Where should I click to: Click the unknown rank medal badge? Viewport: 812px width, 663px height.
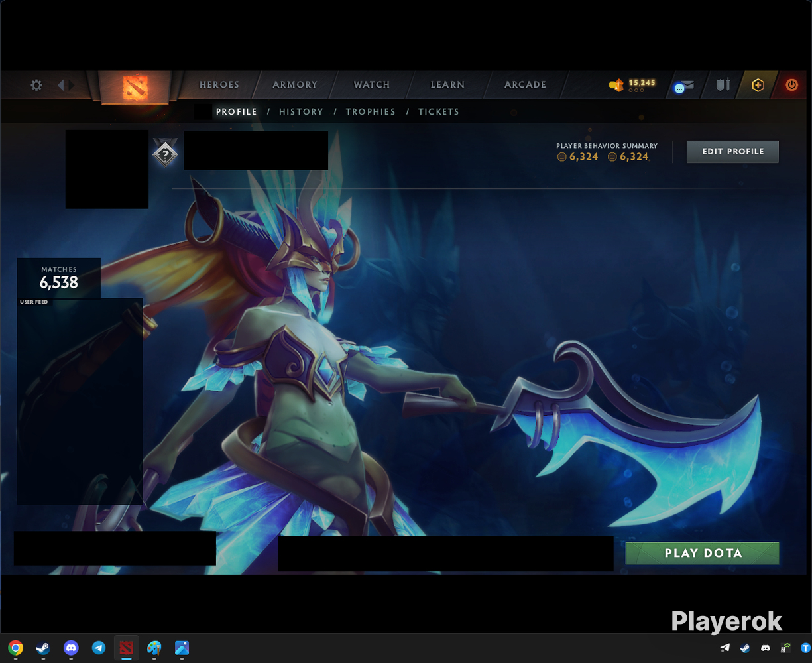coord(165,153)
